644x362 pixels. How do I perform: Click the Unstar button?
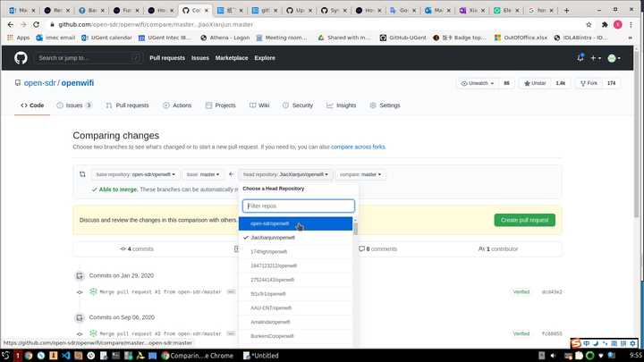(x=535, y=83)
